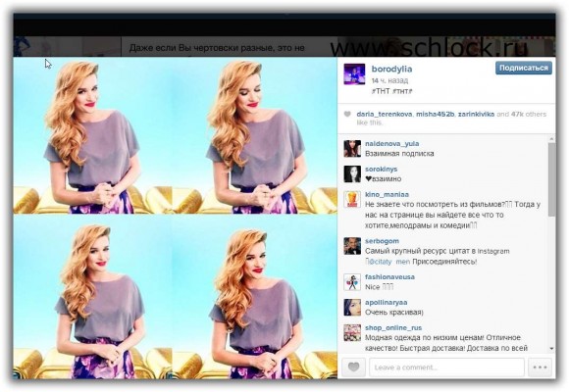Viewport: 569px width, 392px height.
Task: Click the 'Взаимная подписка' comment text
Action: 399,154
